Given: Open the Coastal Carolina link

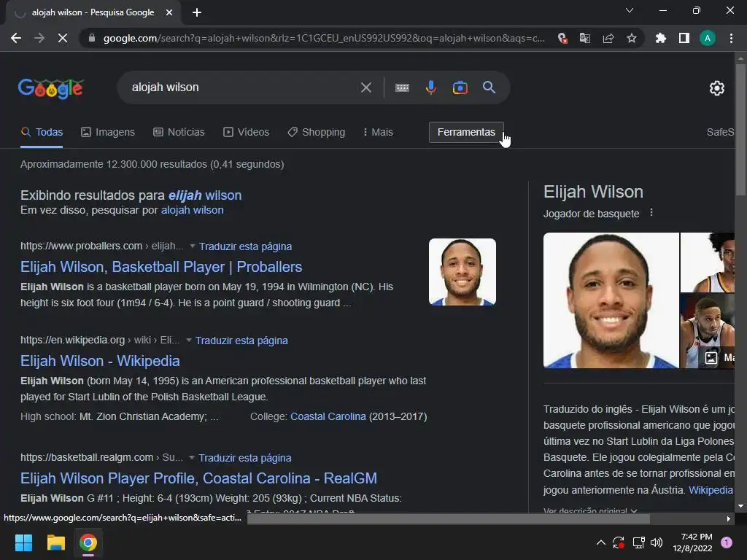Looking at the screenshot, I should click(328, 416).
